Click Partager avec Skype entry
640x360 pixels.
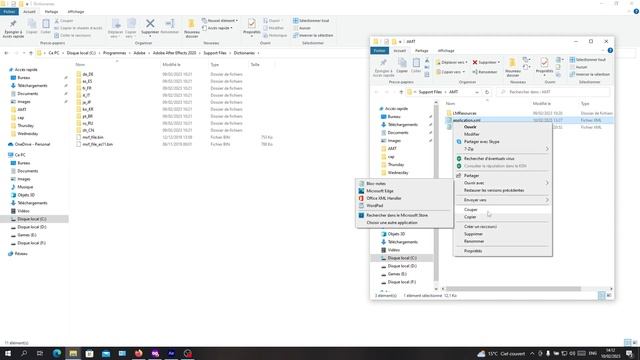(503, 142)
